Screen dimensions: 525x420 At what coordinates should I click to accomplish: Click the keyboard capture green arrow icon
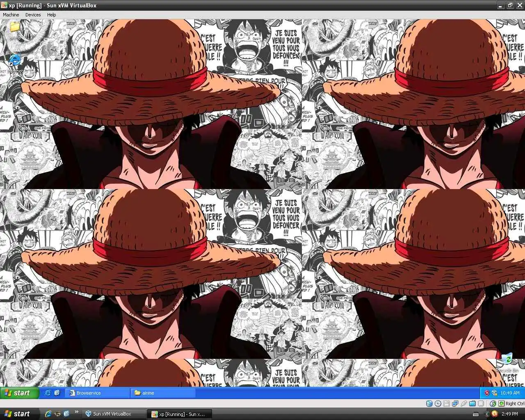pos(501,404)
